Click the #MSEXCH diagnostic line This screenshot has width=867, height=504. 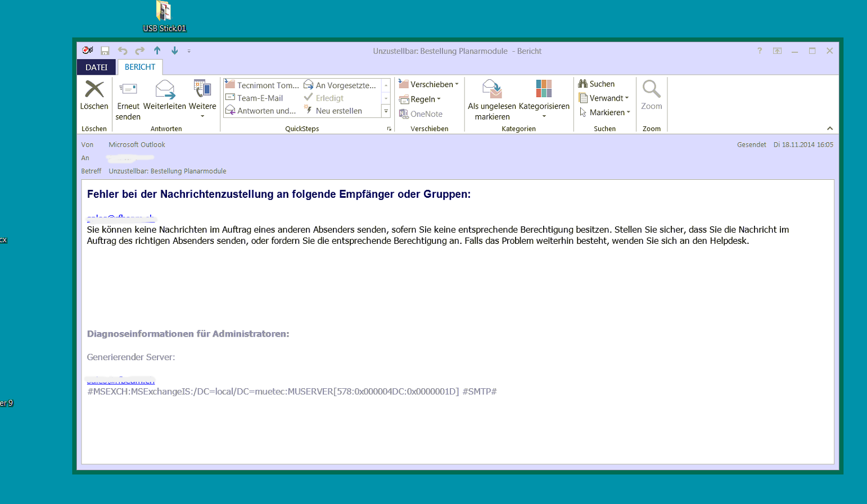pyautogui.click(x=292, y=391)
